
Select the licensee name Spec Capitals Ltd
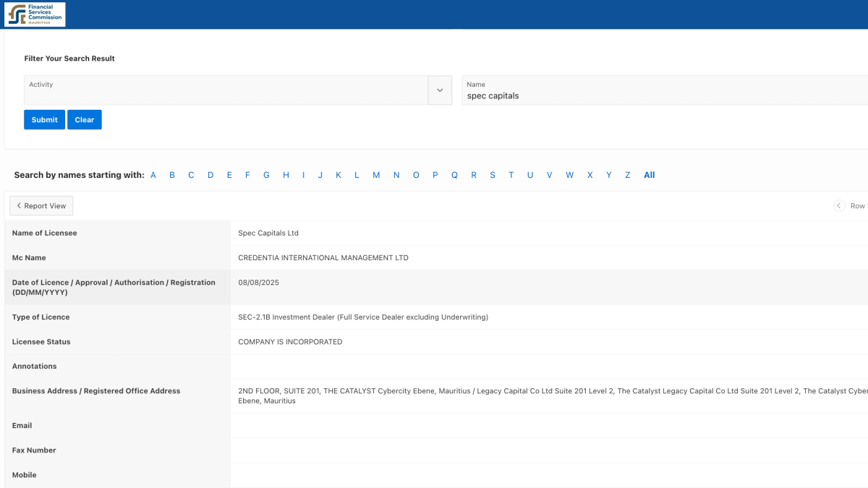click(268, 233)
